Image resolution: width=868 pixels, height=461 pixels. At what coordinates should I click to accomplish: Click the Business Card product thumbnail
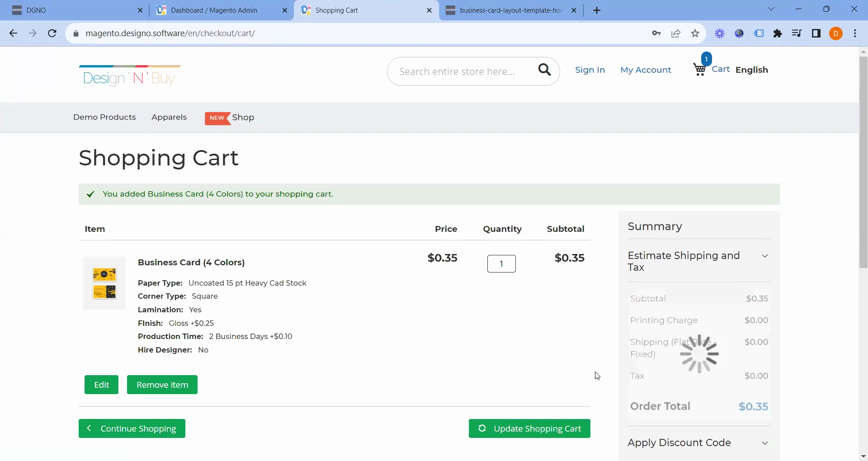[x=104, y=283]
